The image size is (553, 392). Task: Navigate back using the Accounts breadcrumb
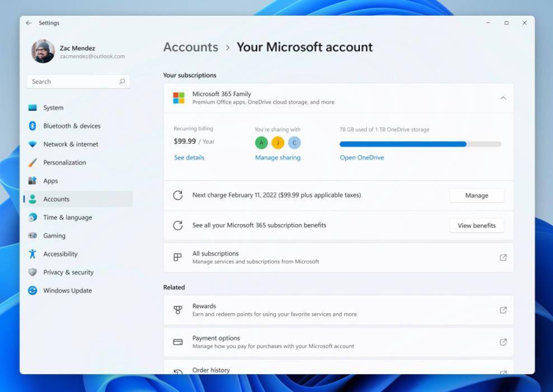pos(190,47)
